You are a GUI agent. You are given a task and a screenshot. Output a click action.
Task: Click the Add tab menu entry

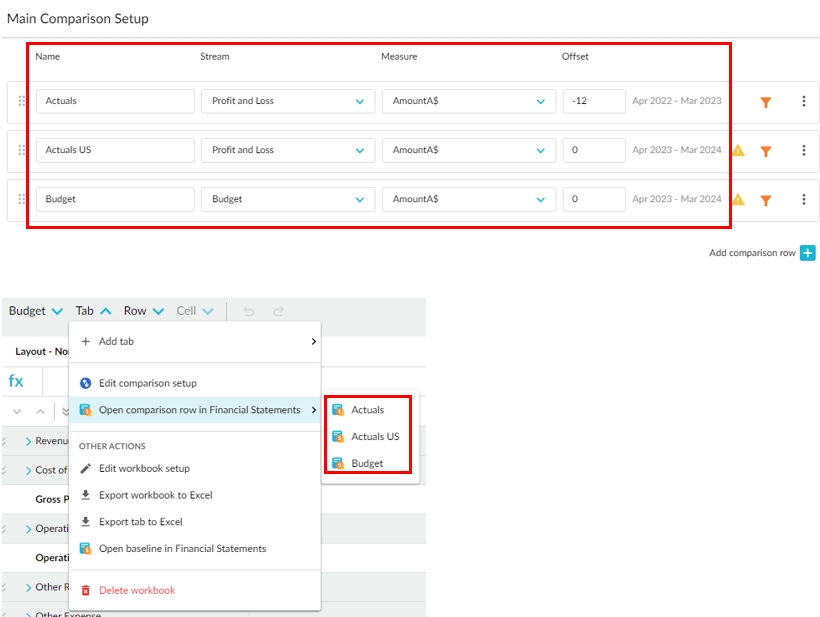pyautogui.click(x=116, y=341)
